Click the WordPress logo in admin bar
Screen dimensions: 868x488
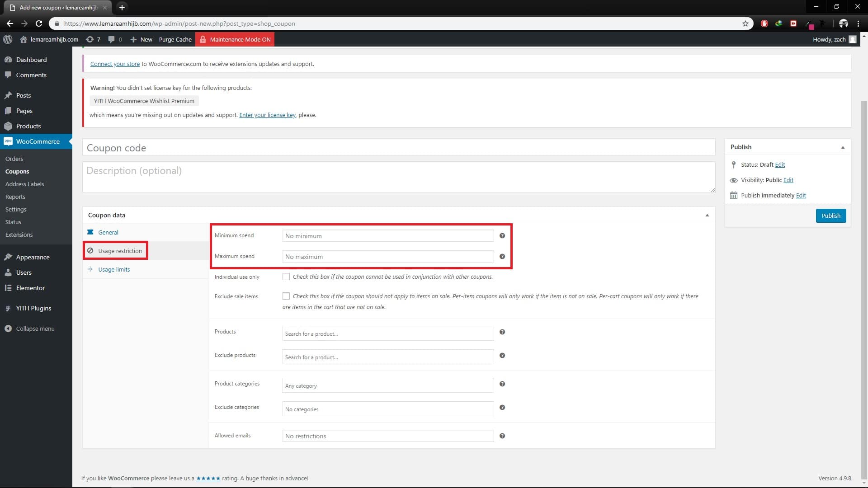(8, 39)
